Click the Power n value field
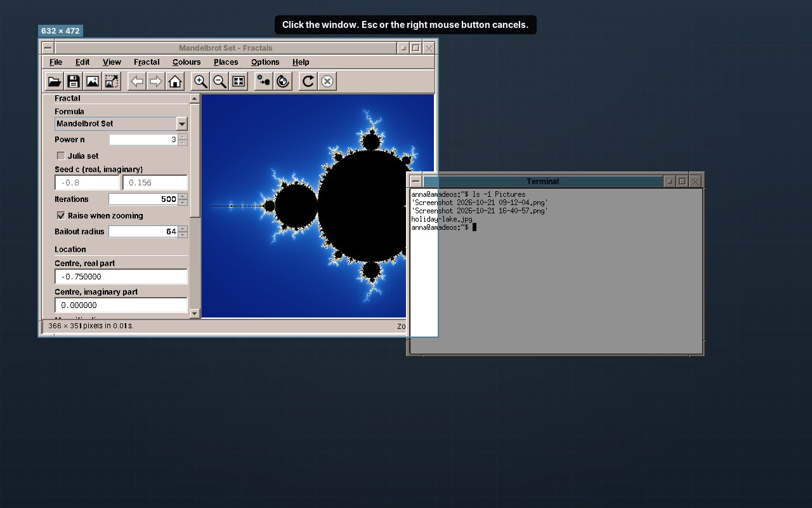Image resolution: width=812 pixels, height=508 pixels. [143, 139]
